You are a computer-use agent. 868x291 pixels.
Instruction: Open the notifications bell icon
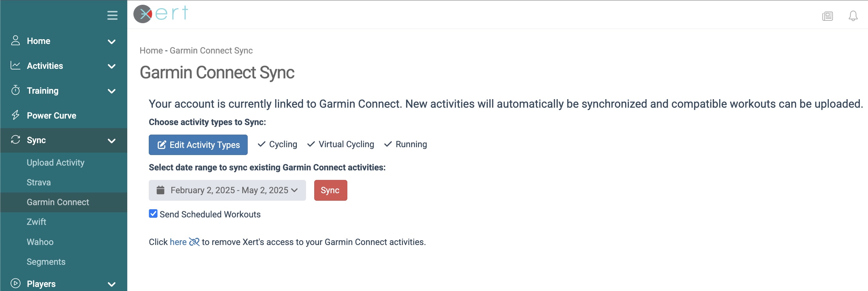pyautogui.click(x=853, y=16)
